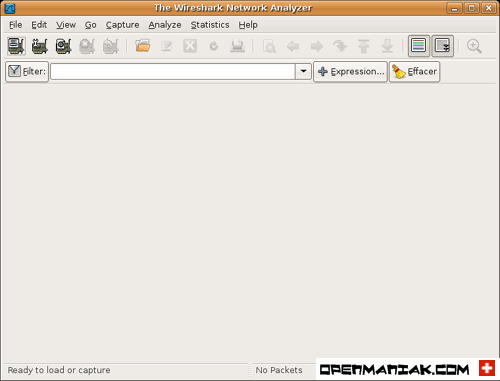The image size is (500, 381).
Task: Open the capture interfaces list icon
Action: click(16, 46)
